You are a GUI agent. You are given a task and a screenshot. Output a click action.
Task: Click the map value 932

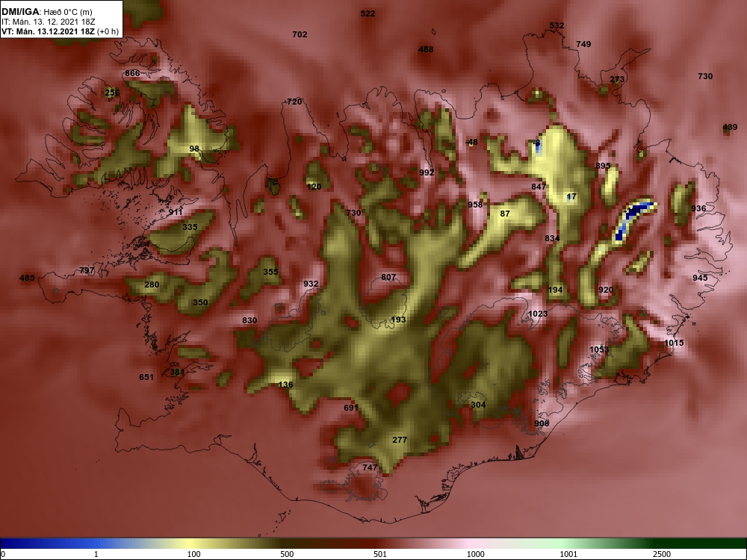click(x=311, y=284)
